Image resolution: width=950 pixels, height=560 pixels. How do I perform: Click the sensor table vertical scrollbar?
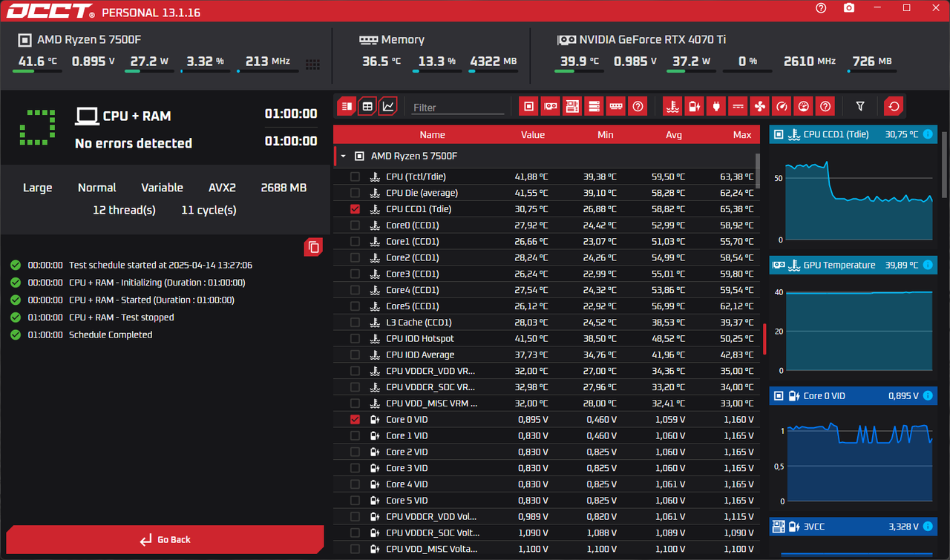click(757, 171)
